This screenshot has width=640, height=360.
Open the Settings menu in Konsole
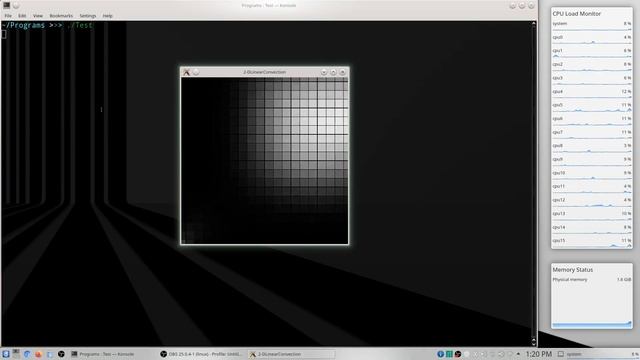click(x=88, y=16)
